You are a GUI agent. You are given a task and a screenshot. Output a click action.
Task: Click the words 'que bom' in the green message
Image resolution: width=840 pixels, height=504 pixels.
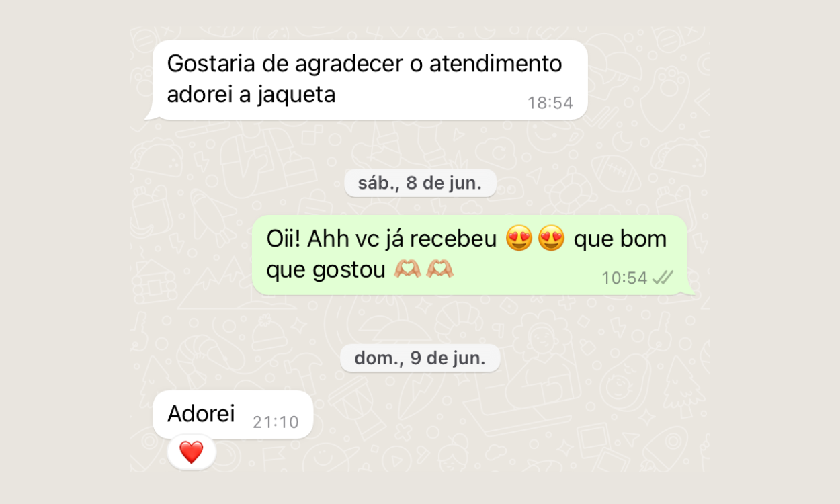click(620, 239)
